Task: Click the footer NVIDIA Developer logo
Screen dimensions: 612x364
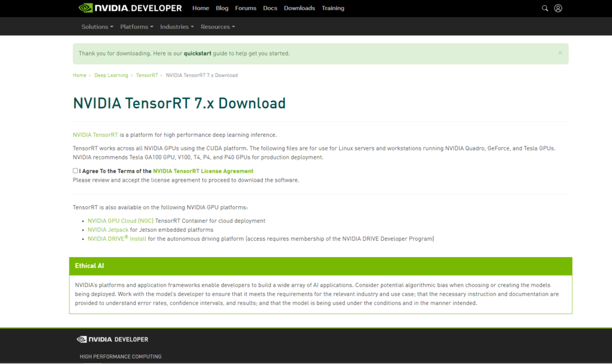Action: (112, 339)
